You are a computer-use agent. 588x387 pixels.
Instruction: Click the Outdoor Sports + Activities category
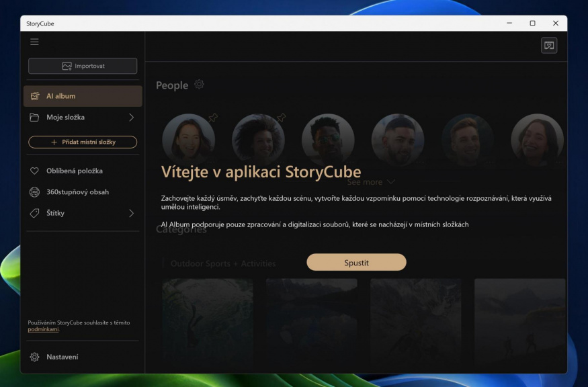pyautogui.click(x=222, y=263)
